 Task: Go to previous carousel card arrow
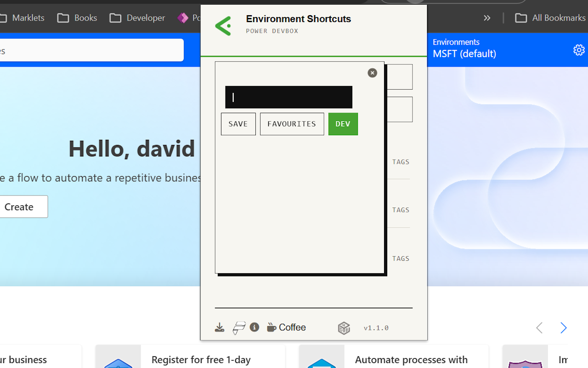point(539,328)
